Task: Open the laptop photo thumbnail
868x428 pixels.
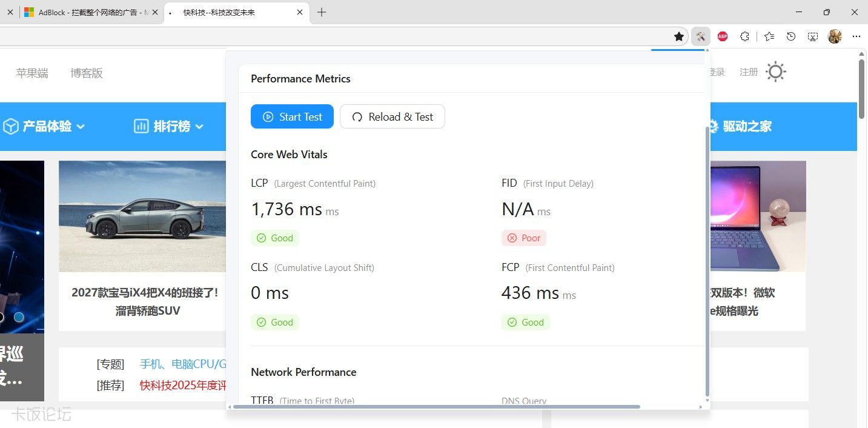Action: tap(758, 216)
